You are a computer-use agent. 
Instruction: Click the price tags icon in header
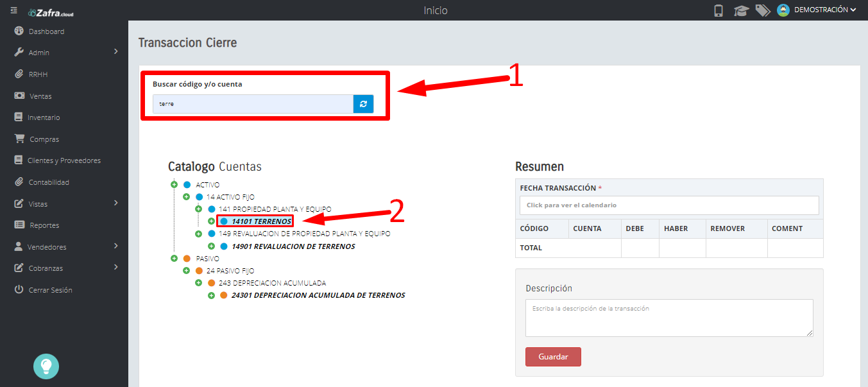click(x=763, y=10)
